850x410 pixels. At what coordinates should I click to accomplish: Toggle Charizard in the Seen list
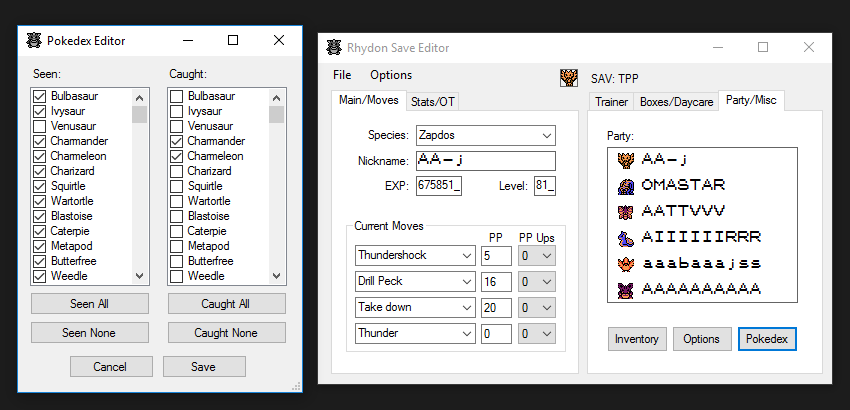[40, 171]
